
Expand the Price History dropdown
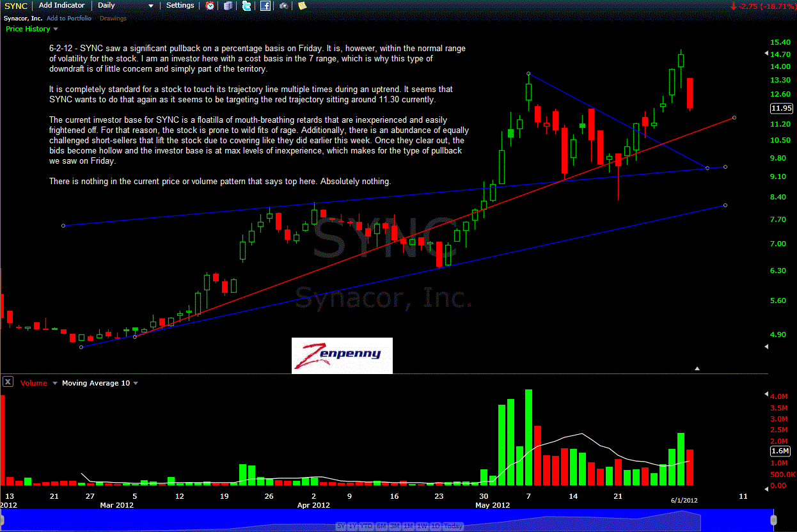31,29
